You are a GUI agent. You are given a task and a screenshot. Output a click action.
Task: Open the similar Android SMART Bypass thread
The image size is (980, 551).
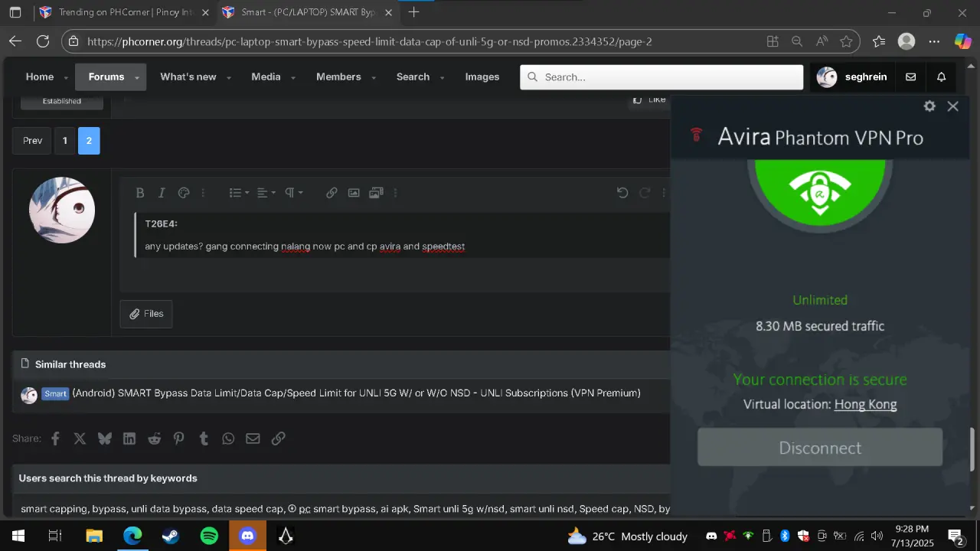coord(356,393)
